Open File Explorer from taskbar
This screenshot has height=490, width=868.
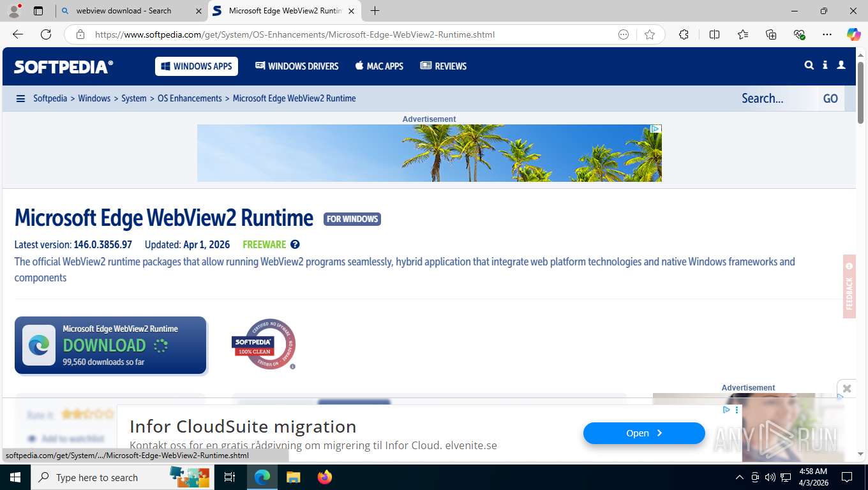[x=293, y=477]
